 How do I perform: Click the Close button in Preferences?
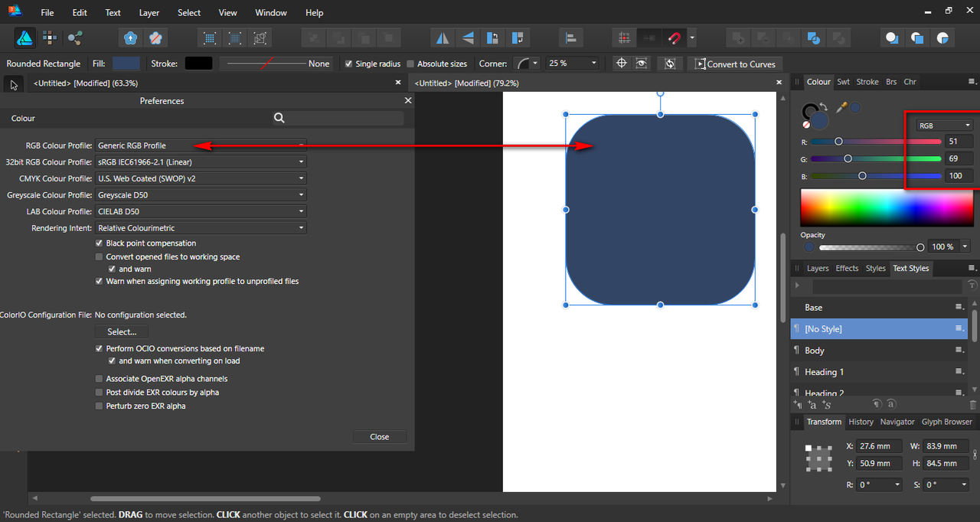pyautogui.click(x=380, y=436)
